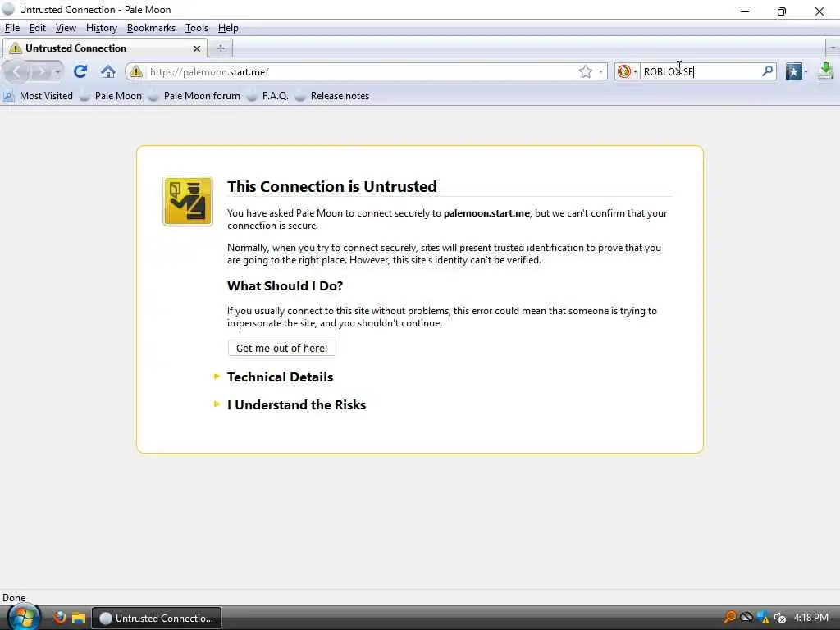Click the 'What Should I Do?' heading
Image resolution: width=840 pixels, height=630 pixels.
tap(285, 286)
